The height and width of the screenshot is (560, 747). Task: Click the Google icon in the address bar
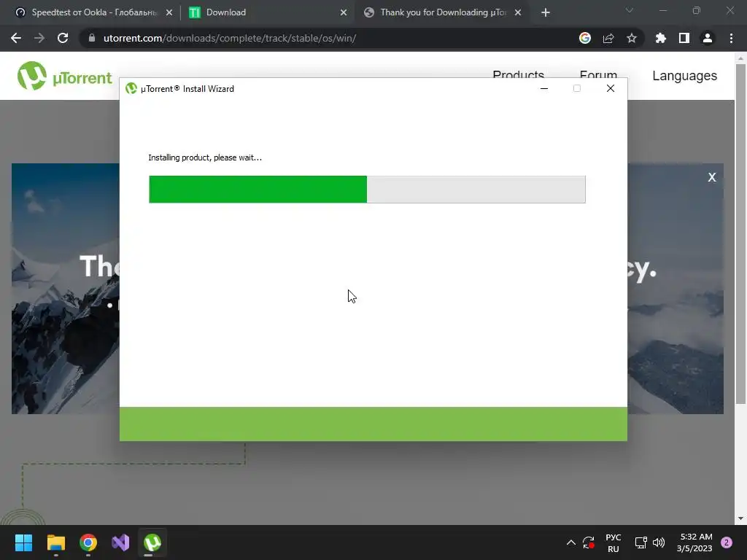coord(585,38)
